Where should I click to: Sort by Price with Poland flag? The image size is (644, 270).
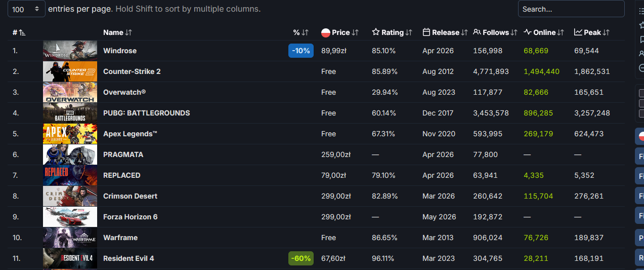pyautogui.click(x=340, y=32)
